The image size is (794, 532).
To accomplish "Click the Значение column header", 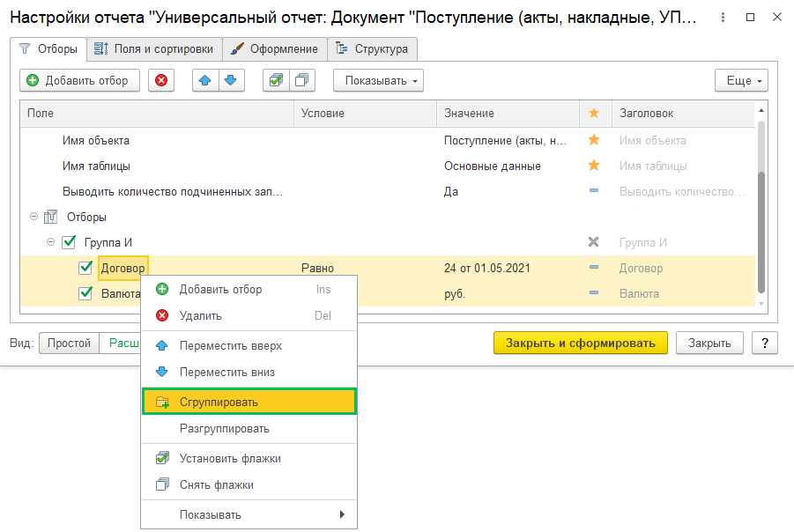I will (x=508, y=114).
